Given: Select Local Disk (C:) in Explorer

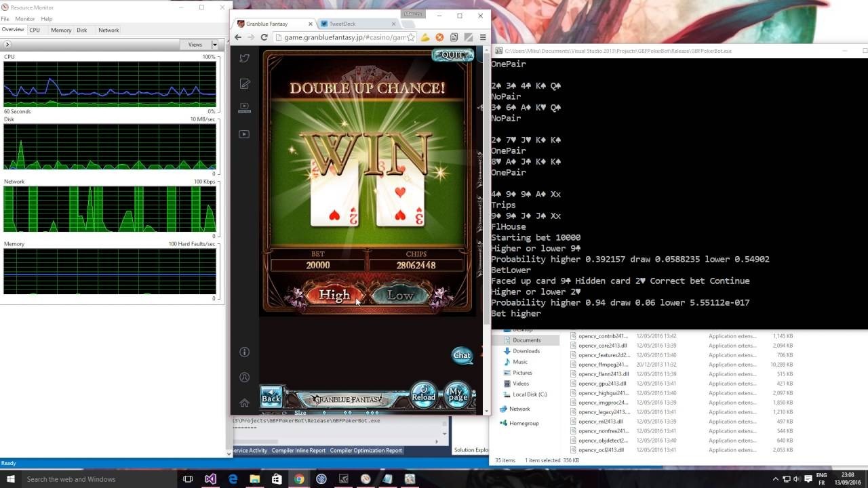Looking at the screenshot, I should (x=530, y=394).
